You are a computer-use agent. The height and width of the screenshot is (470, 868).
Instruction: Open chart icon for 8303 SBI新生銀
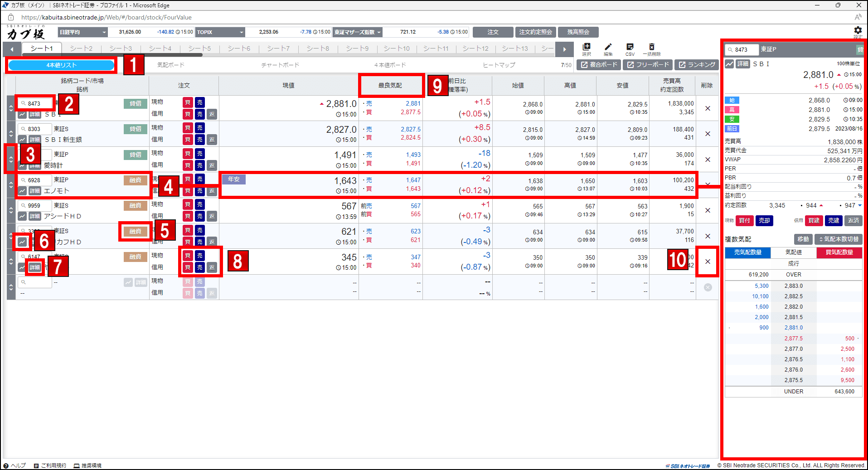pos(22,140)
